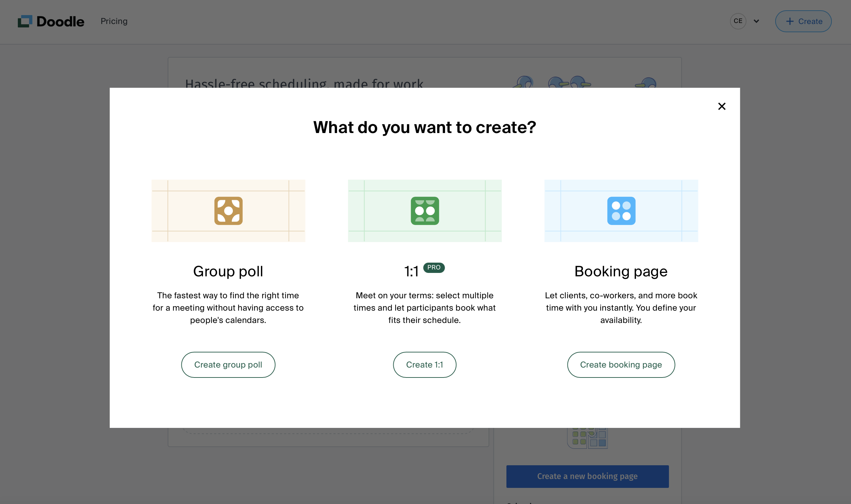Image resolution: width=851 pixels, height=504 pixels.
Task: Select the Booking page heading
Action: pyautogui.click(x=621, y=271)
